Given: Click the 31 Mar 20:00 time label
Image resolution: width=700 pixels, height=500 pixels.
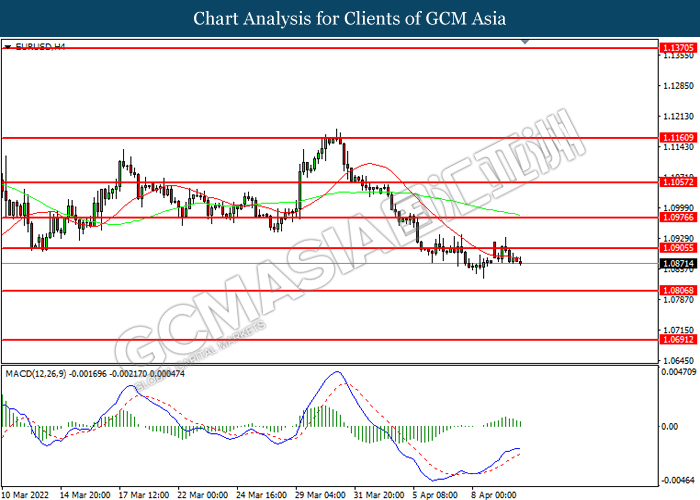Looking at the screenshot, I should click(x=379, y=495).
